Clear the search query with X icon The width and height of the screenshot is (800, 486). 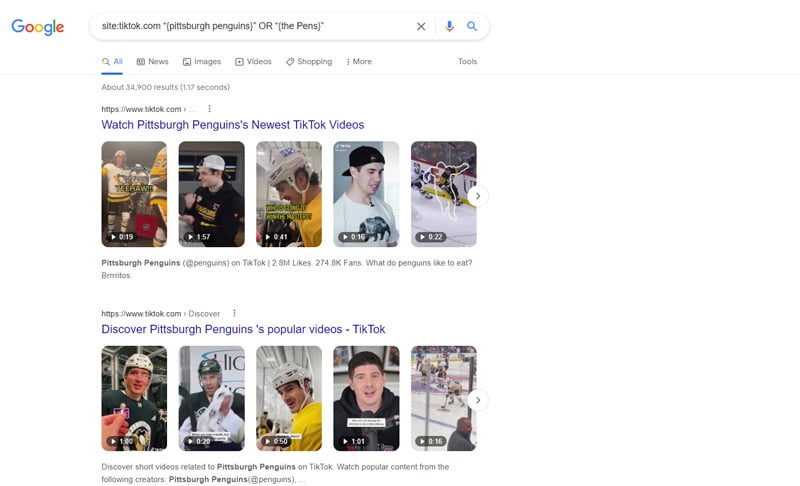coord(421,27)
